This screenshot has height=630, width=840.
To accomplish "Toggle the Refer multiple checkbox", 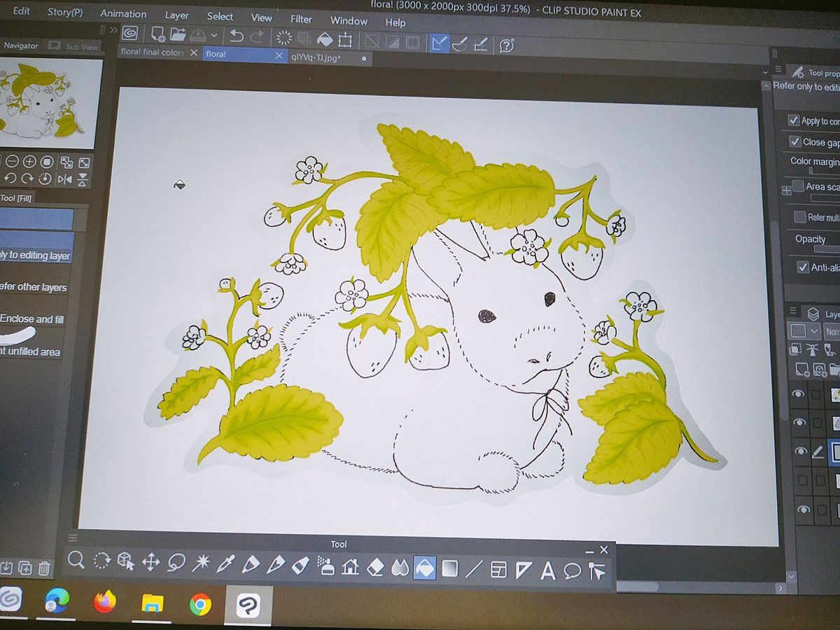I will pyautogui.click(x=800, y=217).
